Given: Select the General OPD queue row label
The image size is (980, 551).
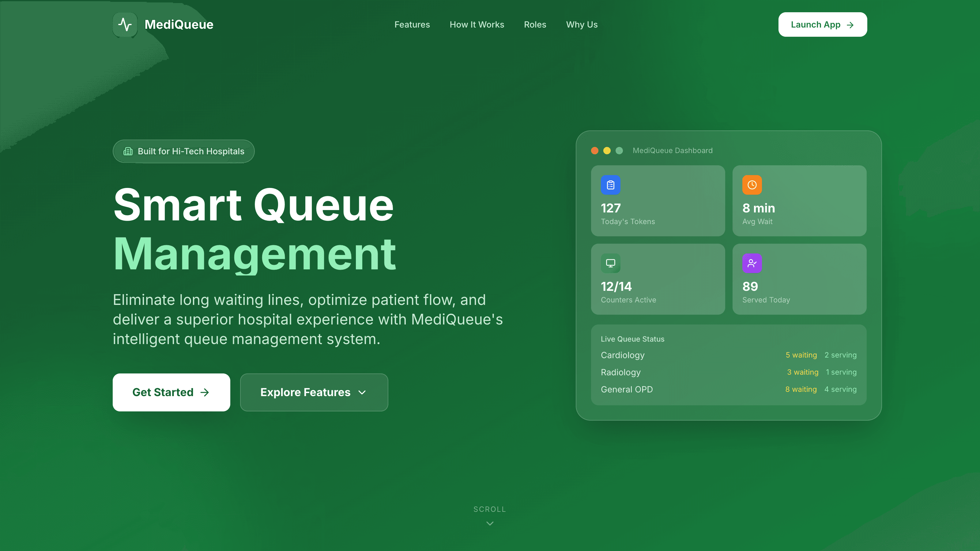Looking at the screenshot, I should click(627, 389).
